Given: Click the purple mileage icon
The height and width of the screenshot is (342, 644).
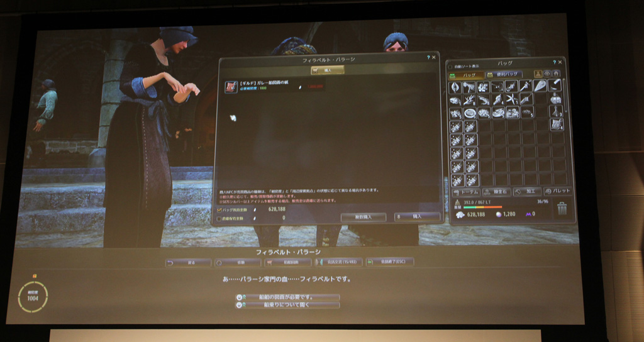Looking at the screenshot, I should (x=528, y=214).
